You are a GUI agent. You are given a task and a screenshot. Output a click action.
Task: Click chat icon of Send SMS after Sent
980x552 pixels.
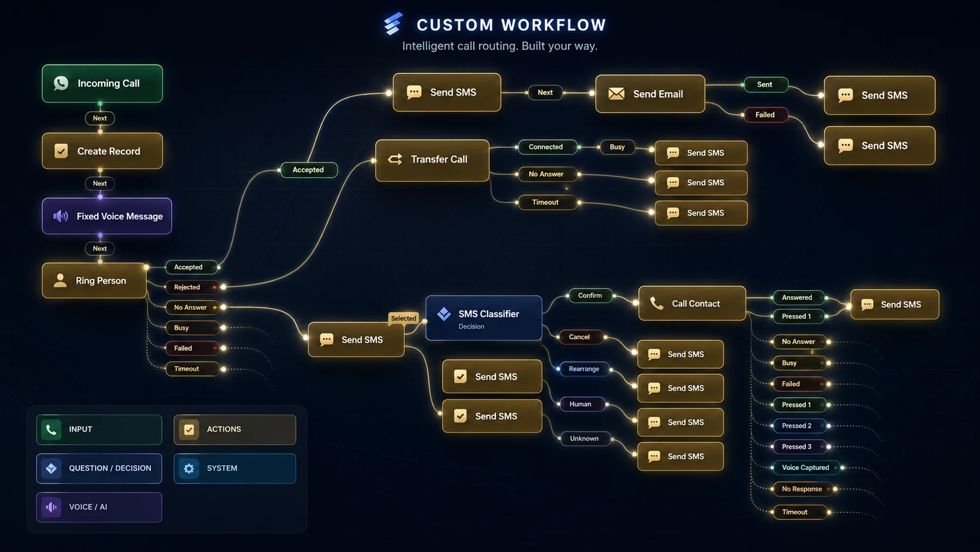845,95
